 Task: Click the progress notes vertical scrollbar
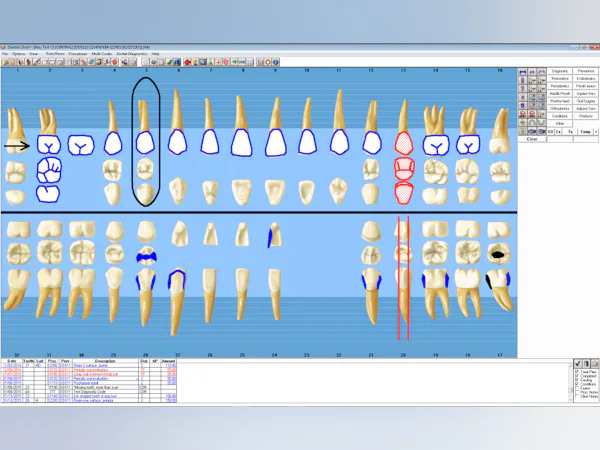pyautogui.click(x=571, y=383)
